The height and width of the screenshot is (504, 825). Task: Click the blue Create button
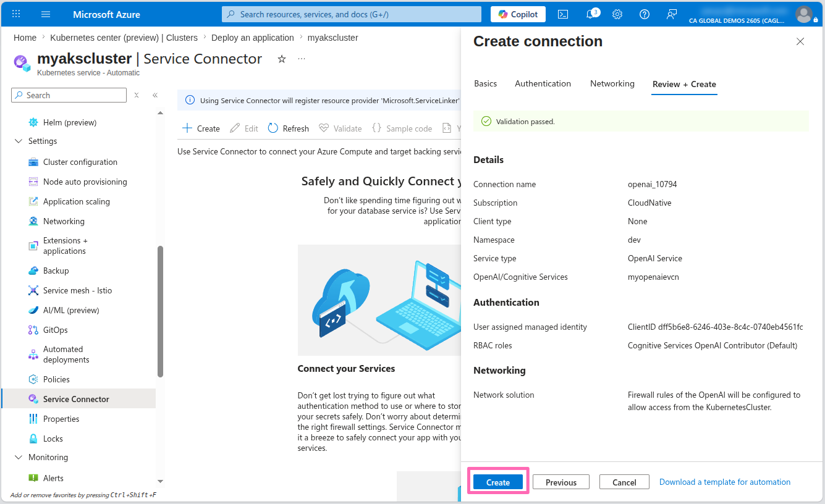(x=498, y=482)
